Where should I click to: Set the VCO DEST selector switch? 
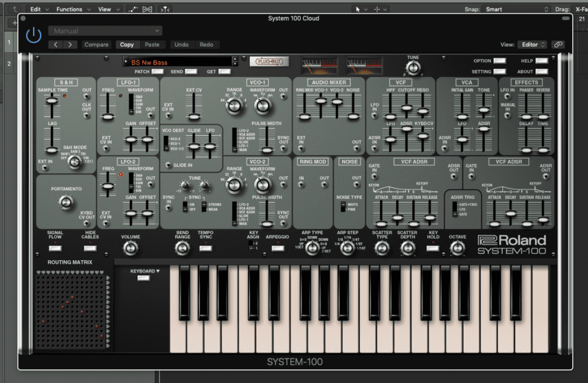(x=166, y=143)
